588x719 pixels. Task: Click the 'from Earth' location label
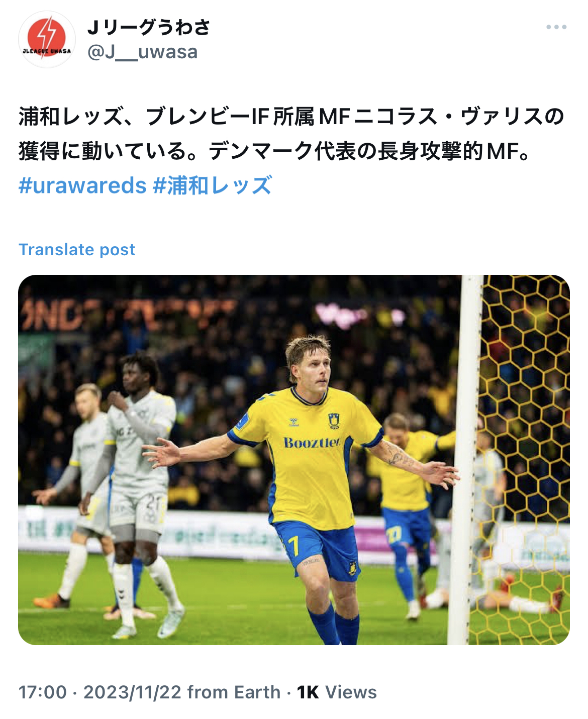point(234,692)
